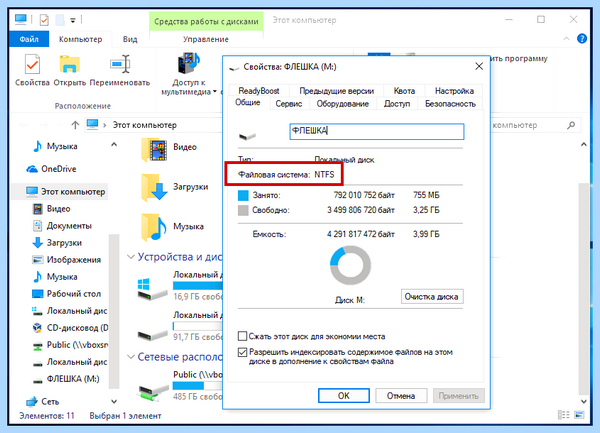Open the Квота tab
This screenshot has width=600, height=433.
click(404, 91)
